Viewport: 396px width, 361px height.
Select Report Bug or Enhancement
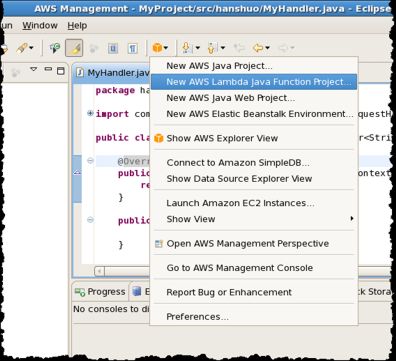[x=254, y=292]
